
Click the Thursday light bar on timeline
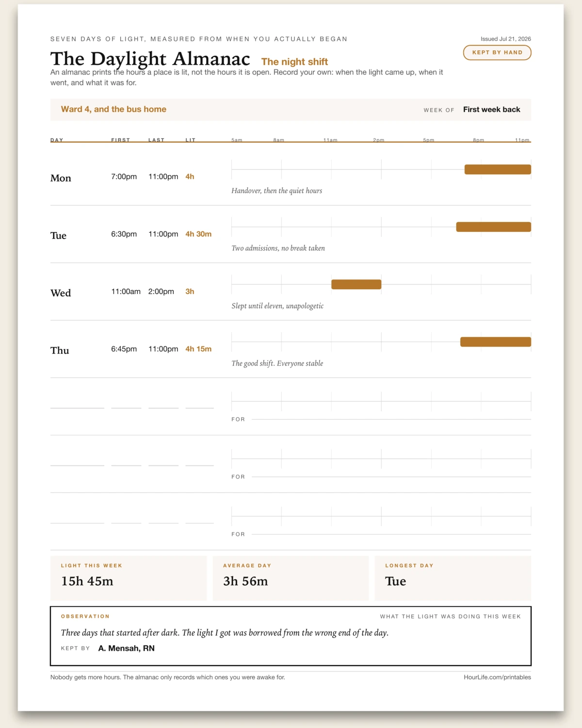coord(496,342)
